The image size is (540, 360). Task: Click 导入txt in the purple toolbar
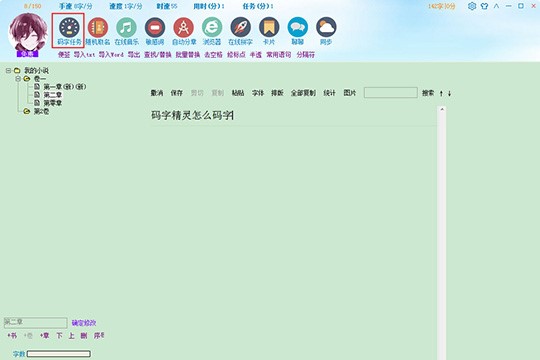[84, 54]
